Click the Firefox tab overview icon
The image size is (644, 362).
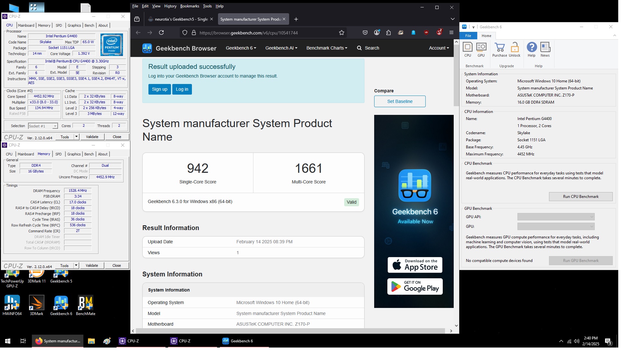pos(137,19)
